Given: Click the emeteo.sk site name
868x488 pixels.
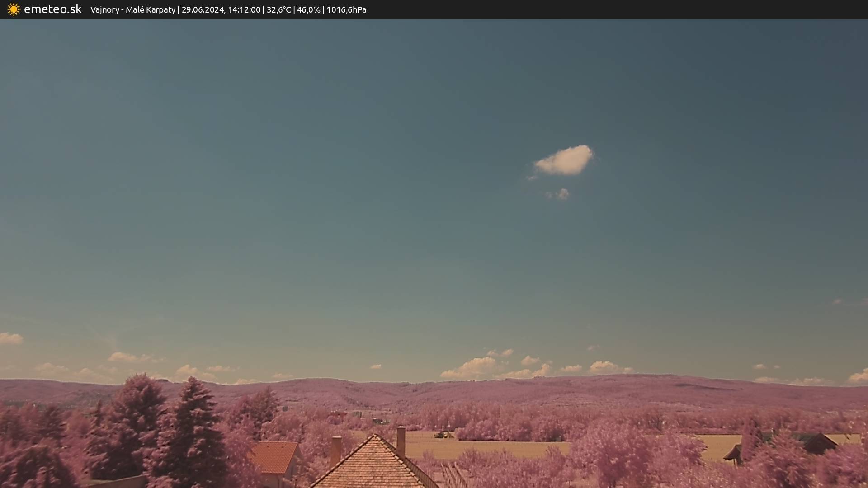Looking at the screenshot, I should tap(53, 9).
